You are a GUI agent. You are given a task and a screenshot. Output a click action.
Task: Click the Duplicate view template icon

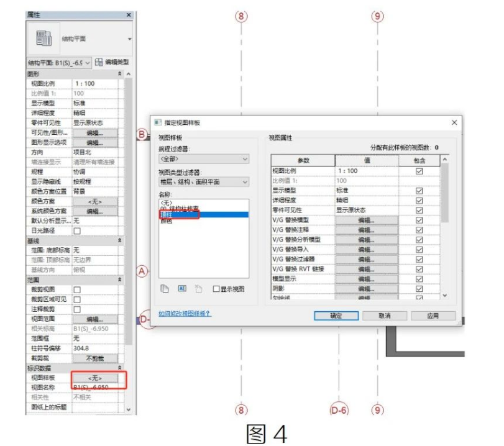[164, 289]
